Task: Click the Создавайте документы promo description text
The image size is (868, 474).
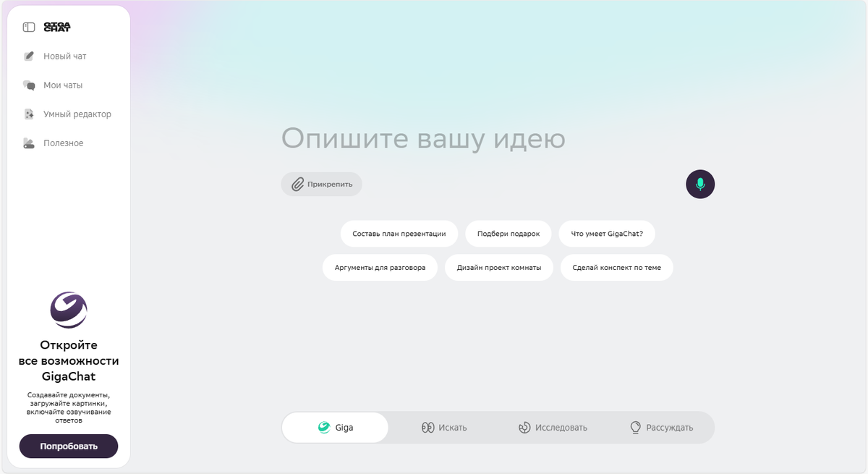Action: (x=69, y=407)
